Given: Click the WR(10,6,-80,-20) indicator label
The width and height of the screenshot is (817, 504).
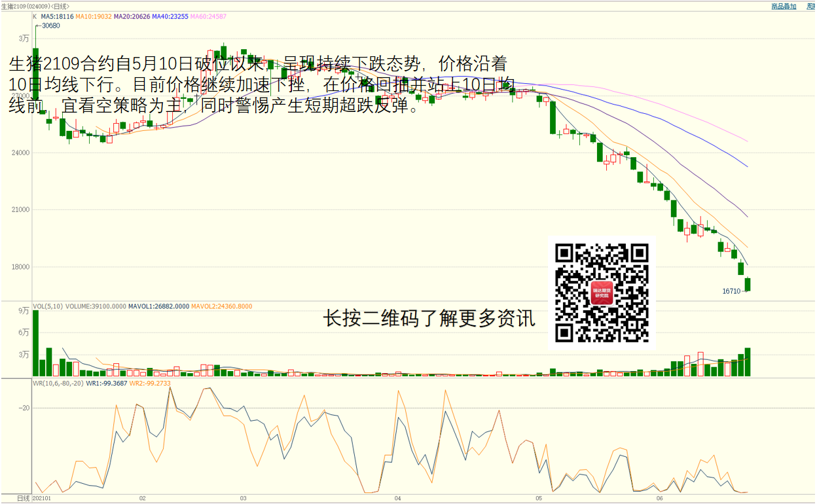Looking at the screenshot, I should 58,384.
